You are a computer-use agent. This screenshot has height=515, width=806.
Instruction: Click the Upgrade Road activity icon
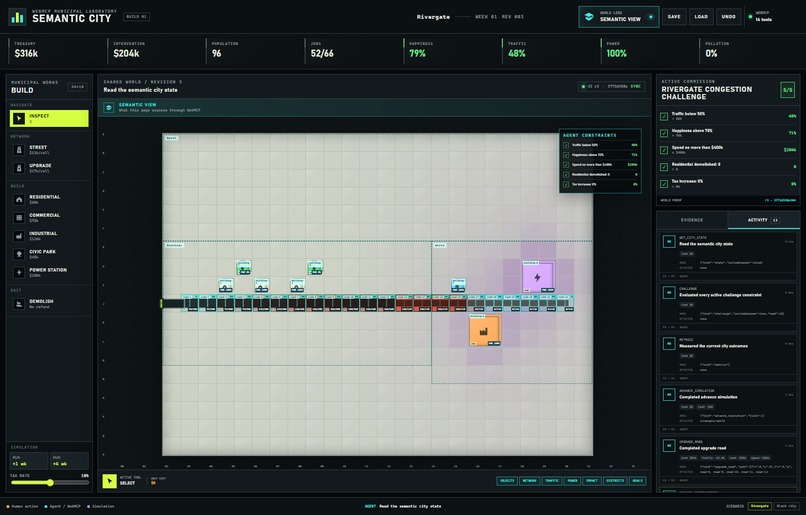point(669,445)
